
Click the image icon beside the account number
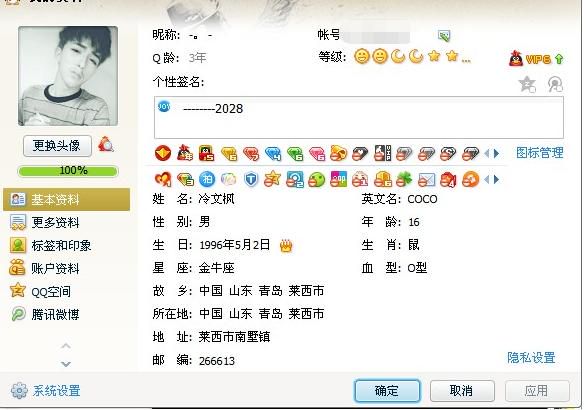[444, 36]
